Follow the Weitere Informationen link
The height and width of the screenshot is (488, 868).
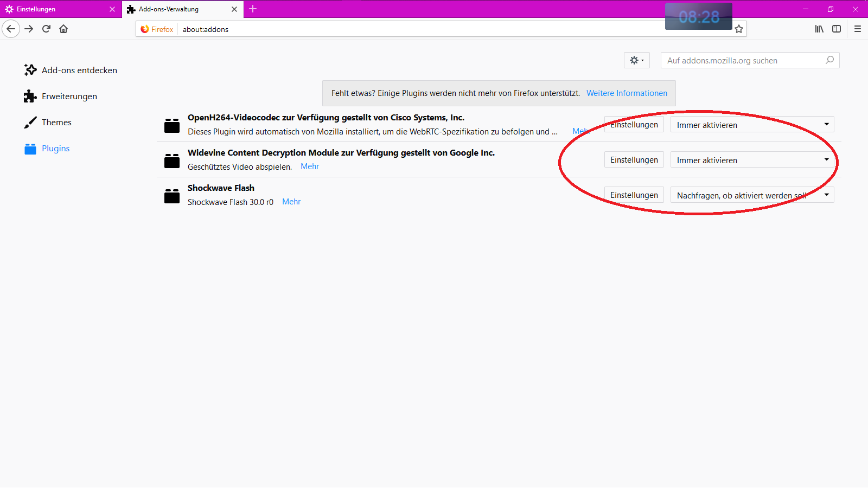pos(627,93)
